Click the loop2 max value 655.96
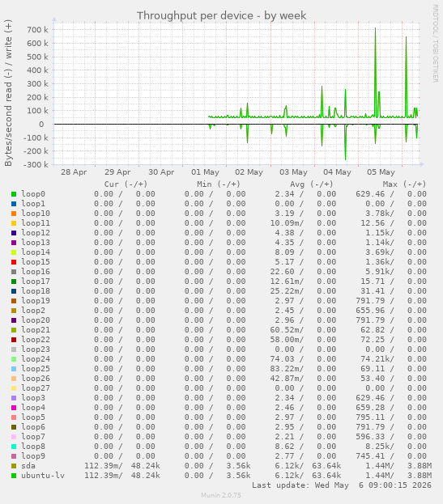Viewport: 443px width, 504px height. [370, 311]
